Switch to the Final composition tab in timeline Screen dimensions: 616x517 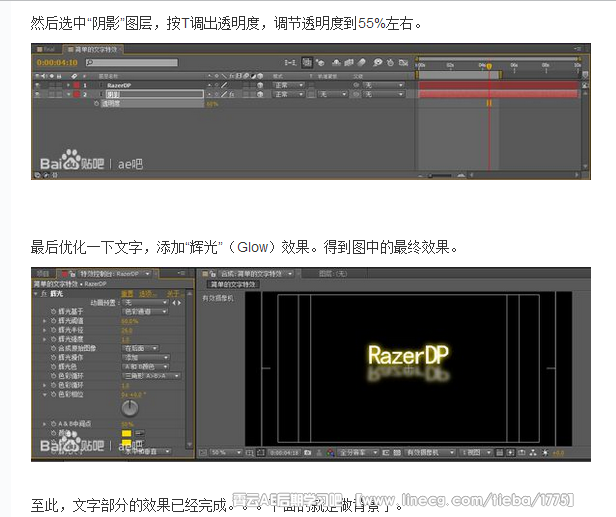coord(46,49)
